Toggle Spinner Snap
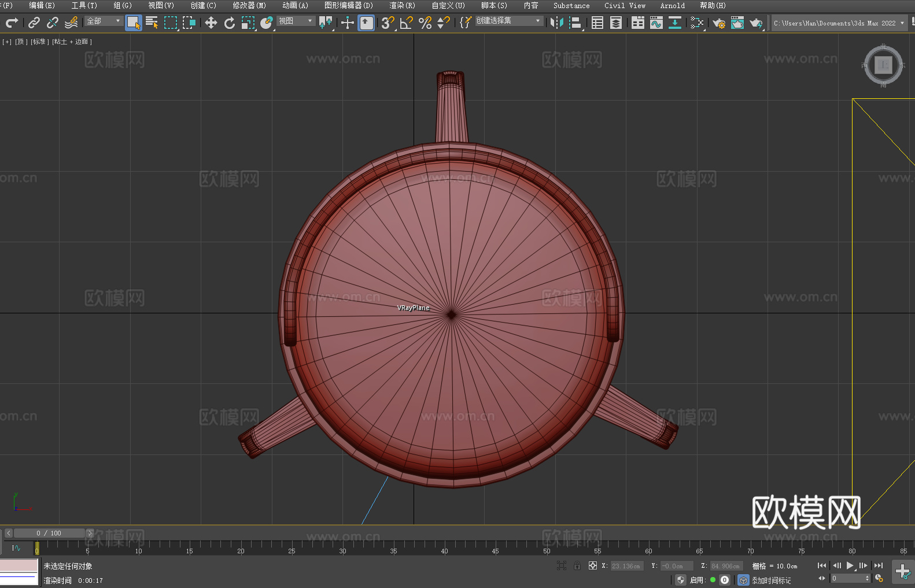The height and width of the screenshot is (588, 915). pyautogui.click(x=444, y=23)
